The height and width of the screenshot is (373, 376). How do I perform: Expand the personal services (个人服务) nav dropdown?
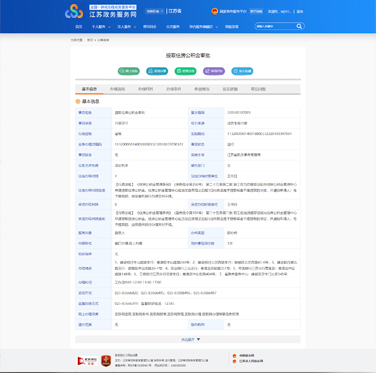[x=101, y=27]
